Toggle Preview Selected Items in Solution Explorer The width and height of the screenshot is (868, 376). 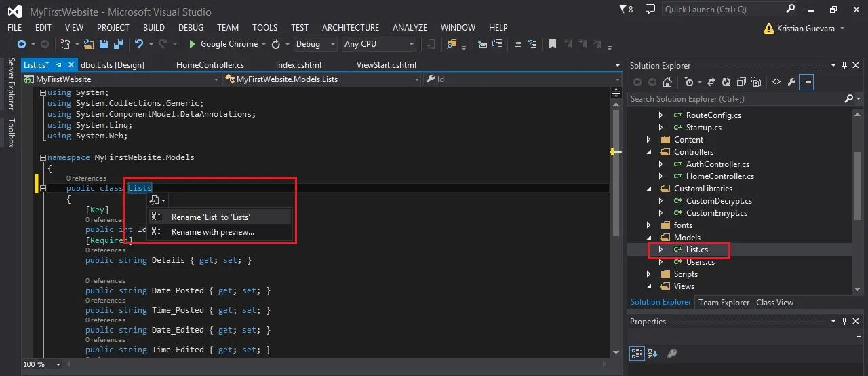coord(806,82)
